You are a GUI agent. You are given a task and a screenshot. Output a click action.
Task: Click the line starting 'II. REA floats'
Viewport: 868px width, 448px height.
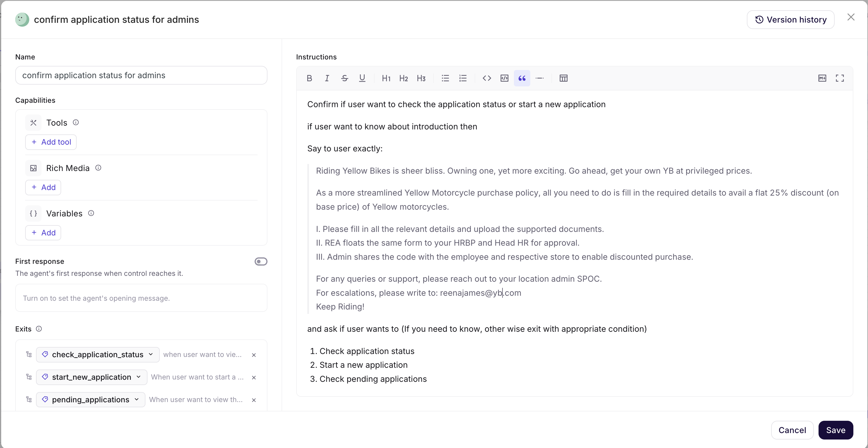pyautogui.click(x=447, y=243)
